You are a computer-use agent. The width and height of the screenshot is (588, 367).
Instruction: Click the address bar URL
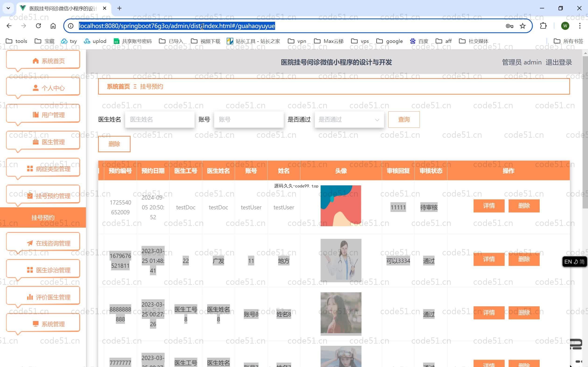pos(177,26)
